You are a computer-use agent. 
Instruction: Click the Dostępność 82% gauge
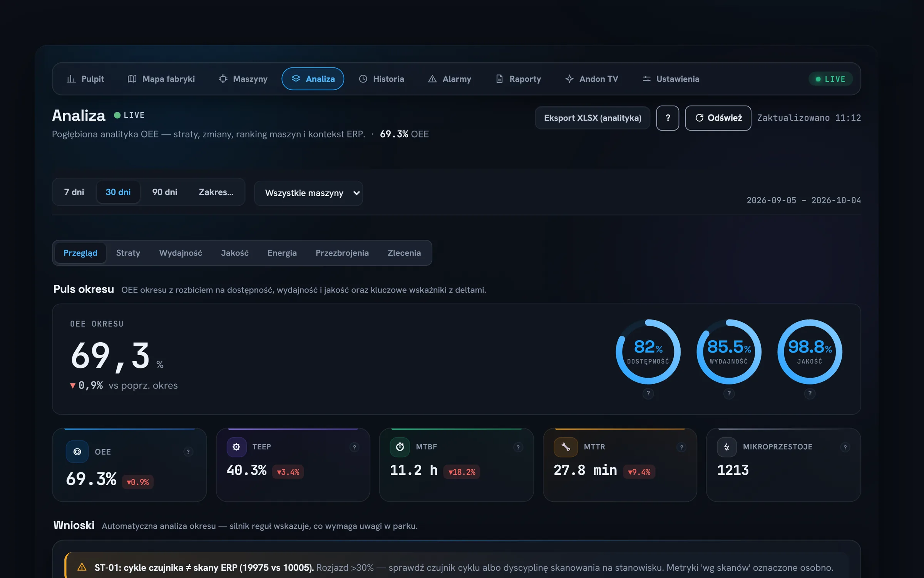pyautogui.click(x=648, y=351)
